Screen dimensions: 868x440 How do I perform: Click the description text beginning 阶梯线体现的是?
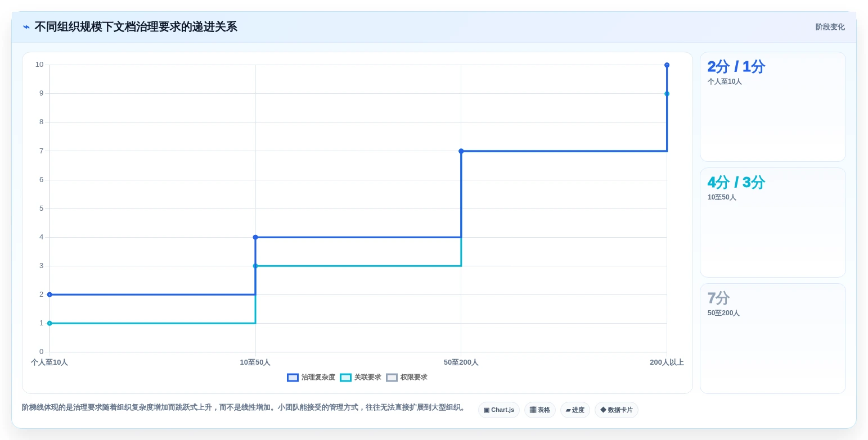pos(244,407)
